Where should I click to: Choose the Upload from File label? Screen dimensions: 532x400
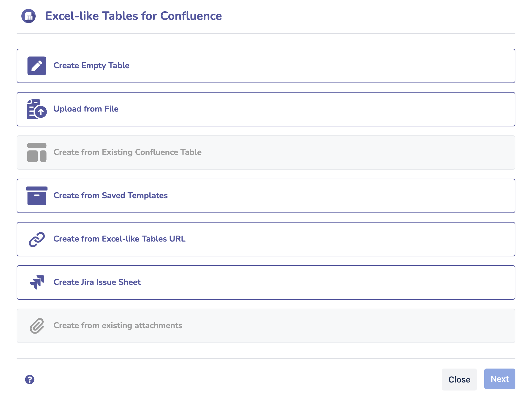86,109
